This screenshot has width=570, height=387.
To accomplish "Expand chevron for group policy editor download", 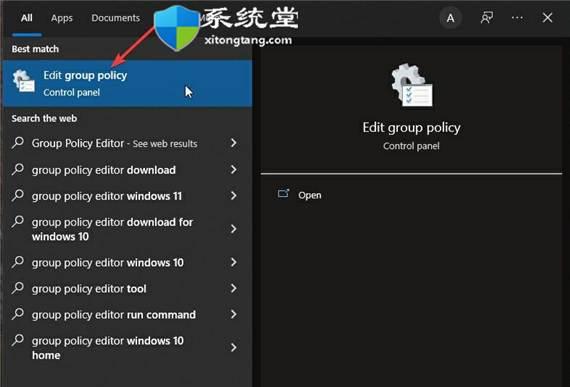I will pyautogui.click(x=234, y=169).
